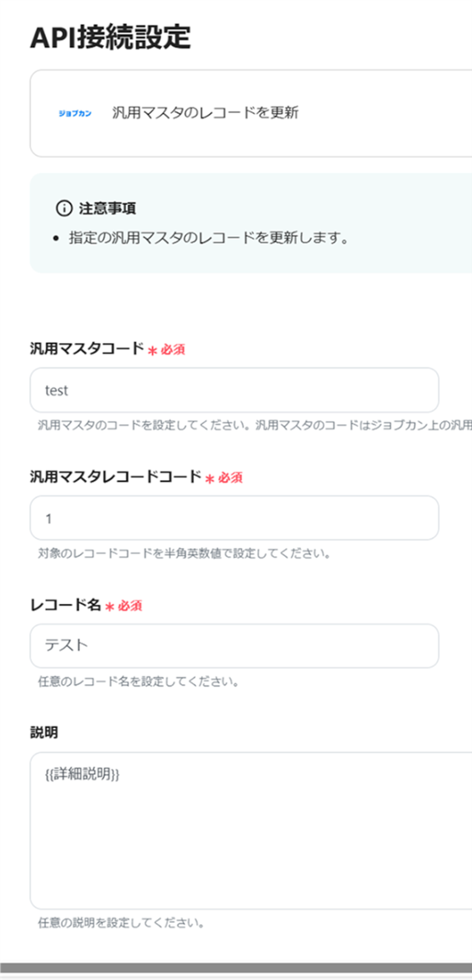Click the 必須 marker beside レコード名
The width and height of the screenshot is (472, 980).
click(130, 606)
